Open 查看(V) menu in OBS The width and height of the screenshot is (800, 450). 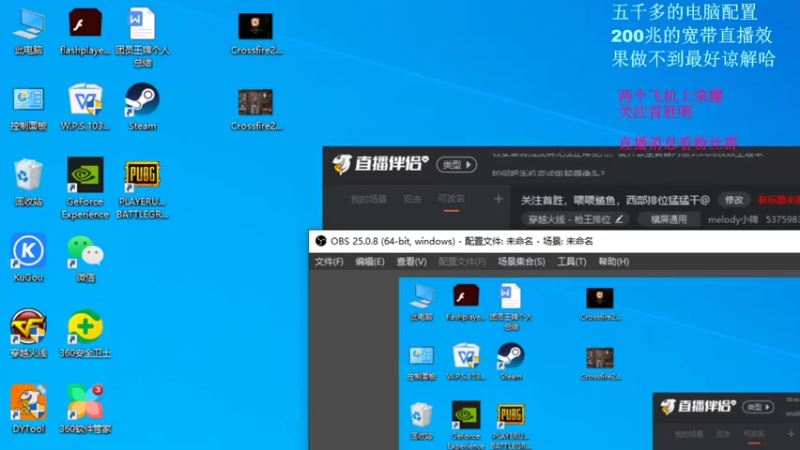pos(412,262)
